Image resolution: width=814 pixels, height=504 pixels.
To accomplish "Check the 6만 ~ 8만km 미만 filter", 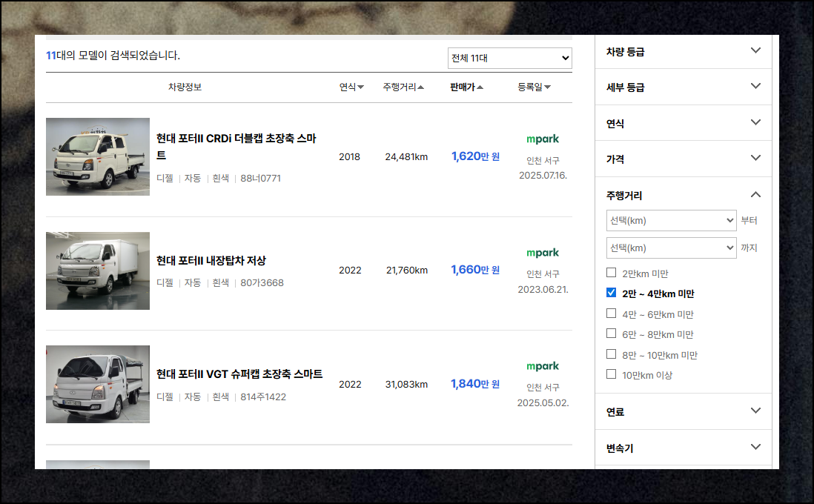I will click(x=612, y=334).
